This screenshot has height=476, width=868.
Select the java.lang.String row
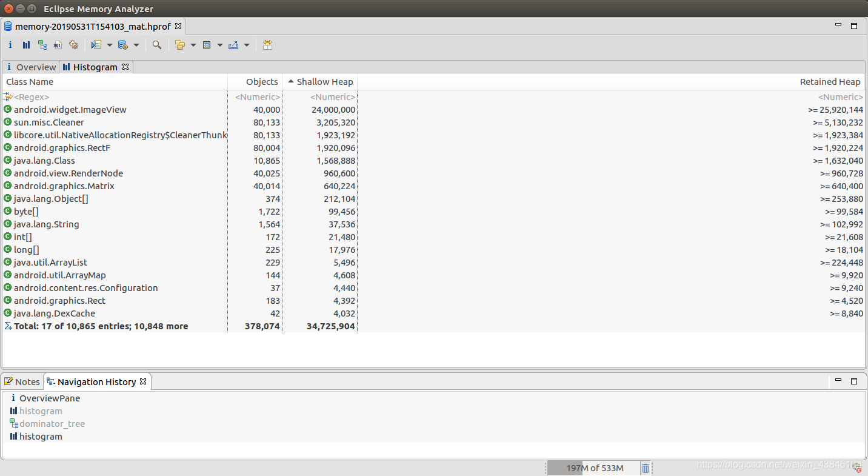pos(434,224)
